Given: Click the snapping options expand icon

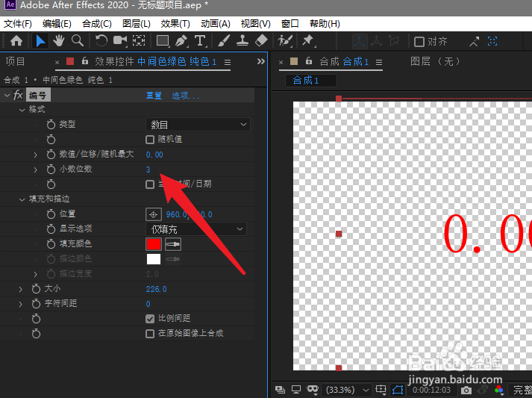Looking at the screenshot, I should pyautogui.click(x=474, y=41).
